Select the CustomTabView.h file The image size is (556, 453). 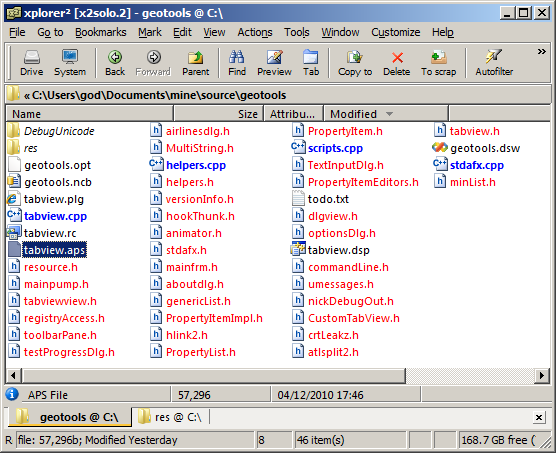(x=354, y=318)
